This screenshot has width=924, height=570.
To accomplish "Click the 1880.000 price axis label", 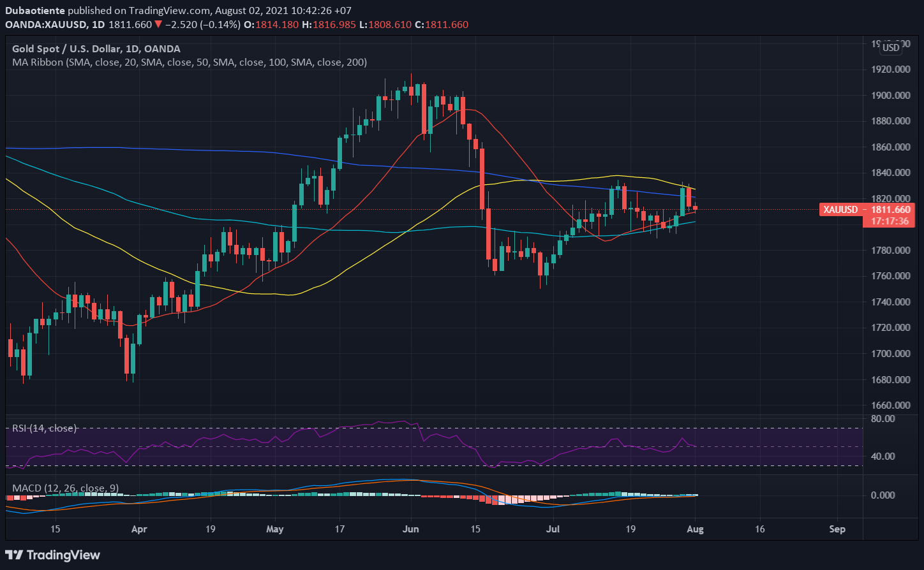I will pyautogui.click(x=890, y=121).
